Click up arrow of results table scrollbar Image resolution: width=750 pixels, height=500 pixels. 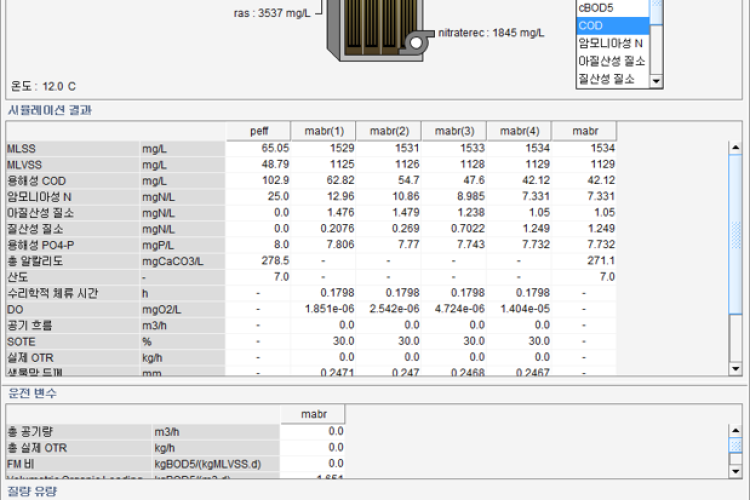[735, 147]
